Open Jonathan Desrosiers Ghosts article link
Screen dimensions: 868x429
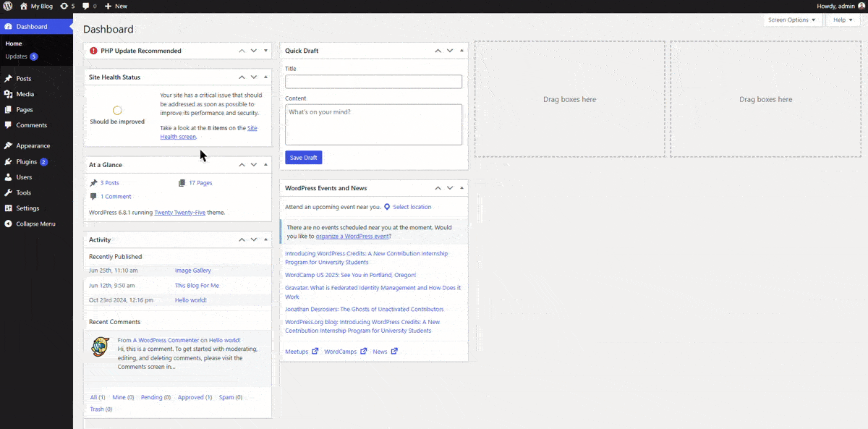365,310
